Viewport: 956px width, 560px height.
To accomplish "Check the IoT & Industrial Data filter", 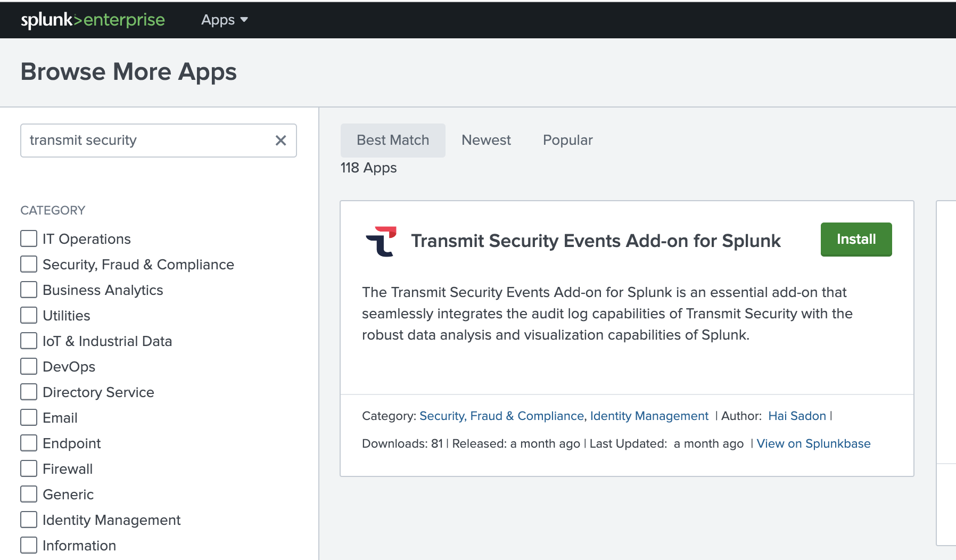I will 29,341.
